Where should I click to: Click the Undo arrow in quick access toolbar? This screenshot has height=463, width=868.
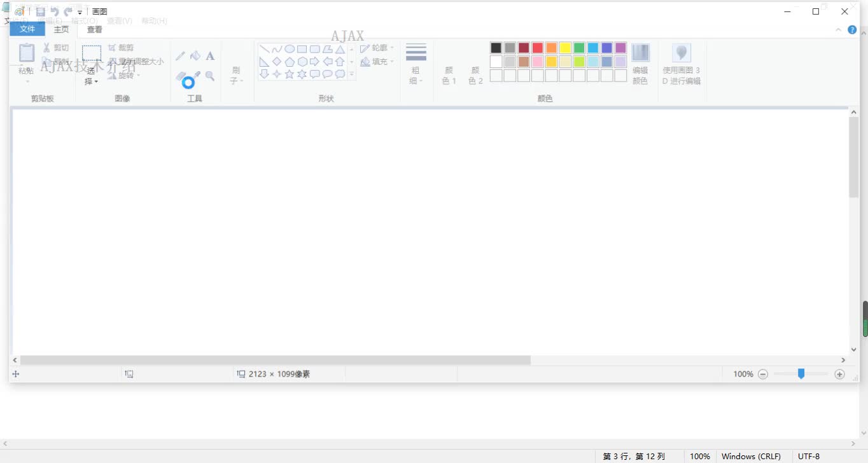pyautogui.click(x=55, y=11)
